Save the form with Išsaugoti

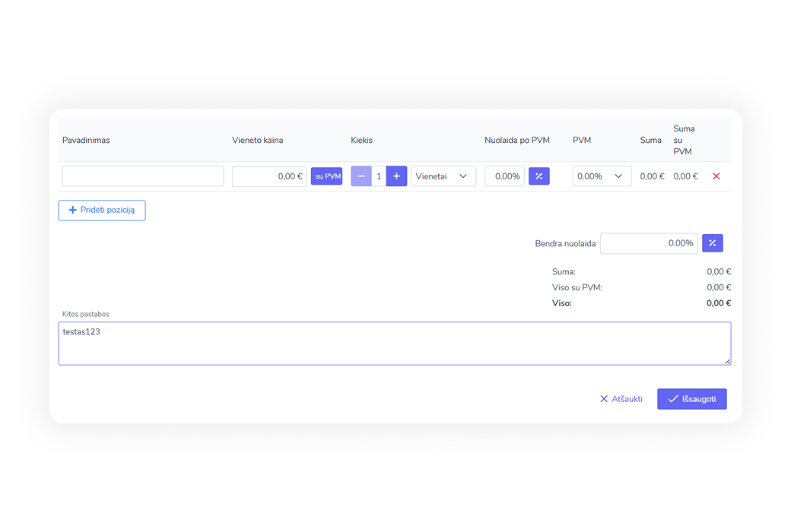691,399
